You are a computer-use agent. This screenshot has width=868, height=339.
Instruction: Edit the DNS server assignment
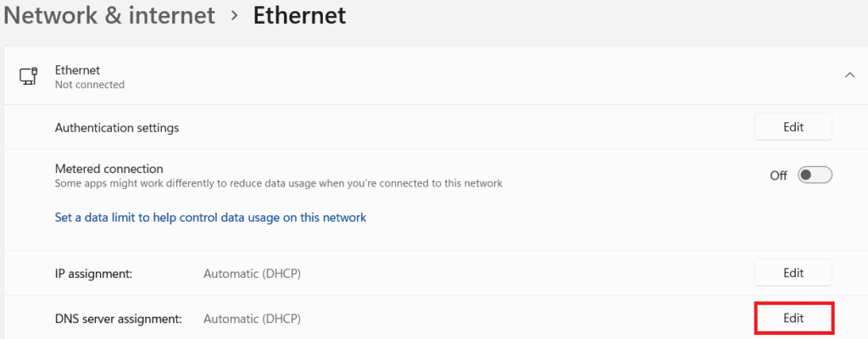coord(793,318)
